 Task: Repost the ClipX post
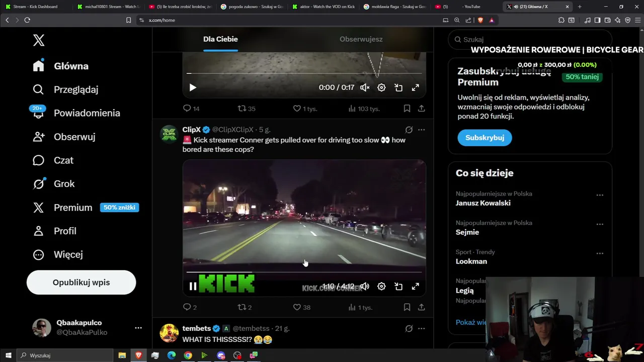245,307
